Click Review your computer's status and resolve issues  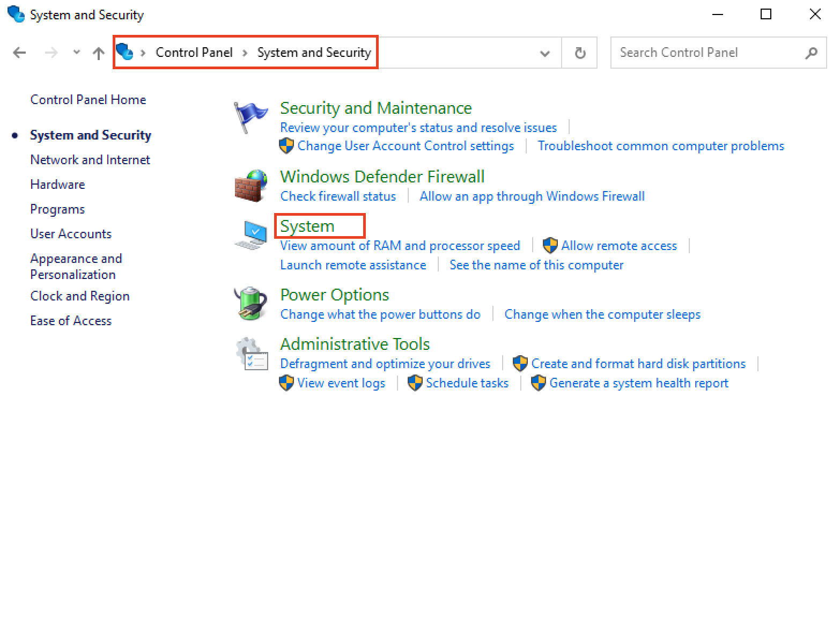tap(418, 128)
